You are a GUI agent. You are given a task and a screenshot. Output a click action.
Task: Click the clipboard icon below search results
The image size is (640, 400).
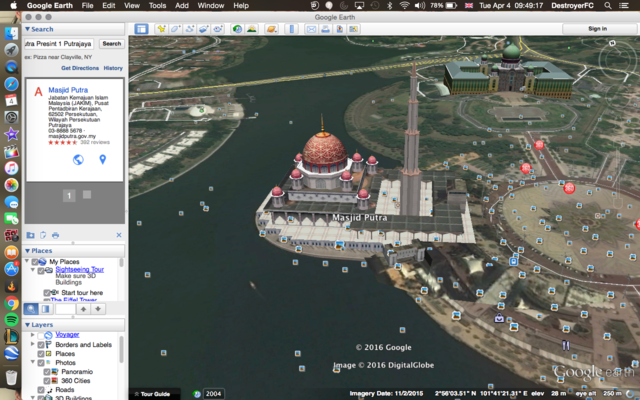pyautogui.click(x=43, y=235)
